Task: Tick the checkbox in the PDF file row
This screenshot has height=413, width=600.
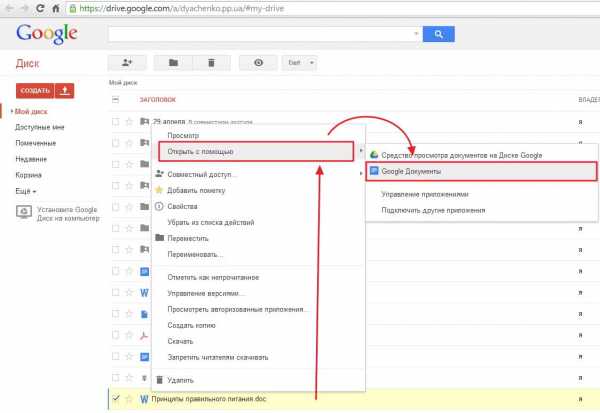Action: coord(116,335)
